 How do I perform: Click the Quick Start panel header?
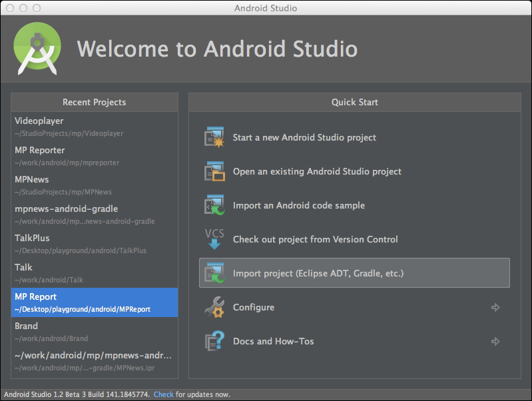(x=354, y=102)
